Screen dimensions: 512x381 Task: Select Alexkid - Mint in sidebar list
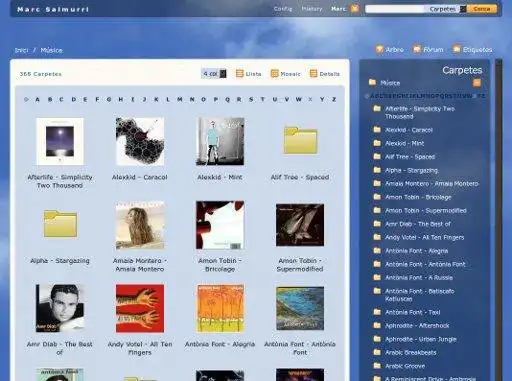(x=405, y=143)
